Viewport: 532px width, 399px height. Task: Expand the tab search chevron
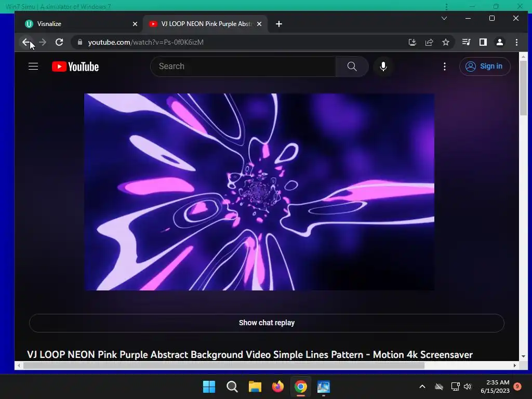click(x=444, y=18)
